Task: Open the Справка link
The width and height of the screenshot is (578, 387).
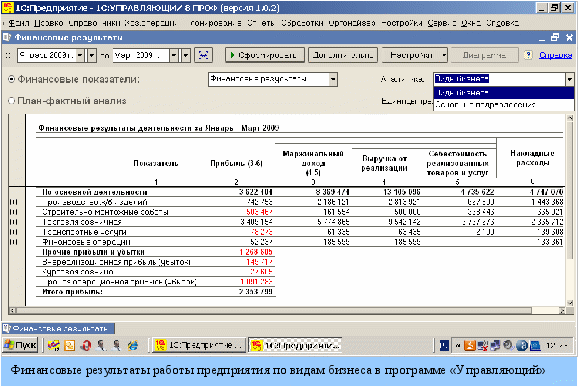Action: click(556, 55)
